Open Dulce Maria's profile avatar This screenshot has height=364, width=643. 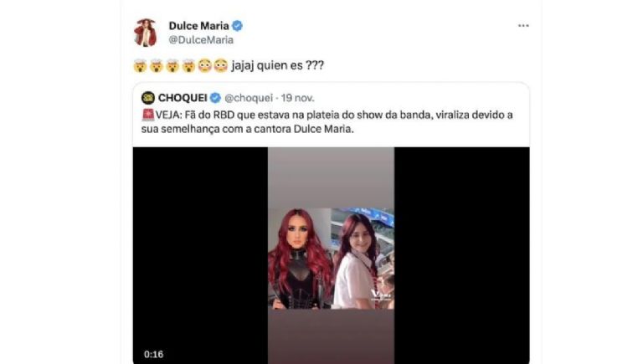[x=146, y=33]
